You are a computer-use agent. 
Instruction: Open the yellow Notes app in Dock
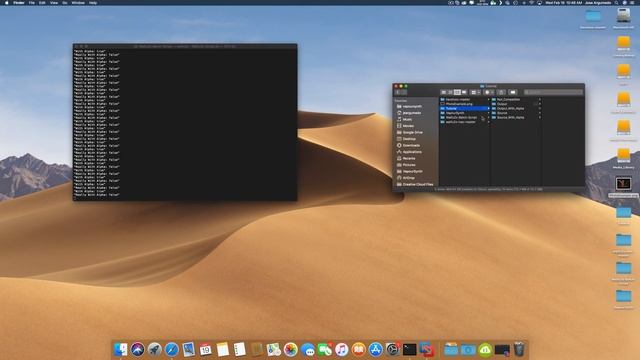(x=223, y=349)
